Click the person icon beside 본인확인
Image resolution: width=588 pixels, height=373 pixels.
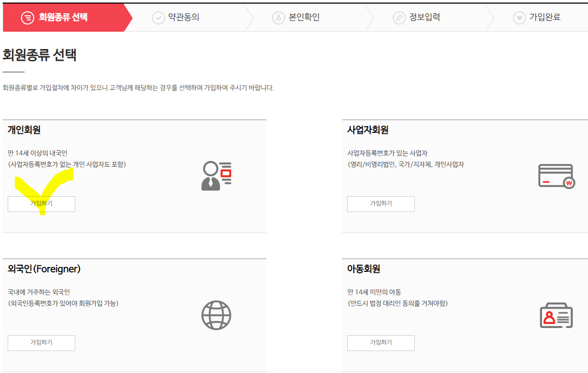pos(279,17)
